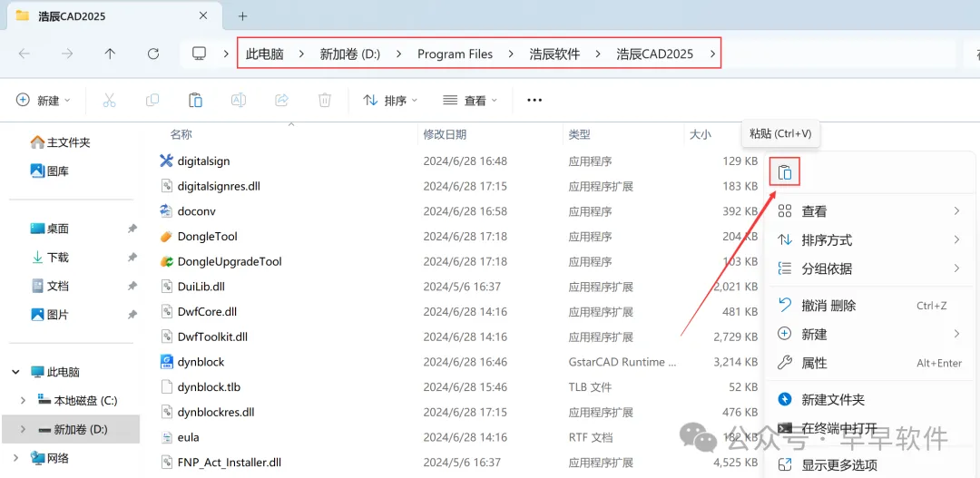Click pin icon next to 下载
This screenshot has width=980, height=478.
132,258
